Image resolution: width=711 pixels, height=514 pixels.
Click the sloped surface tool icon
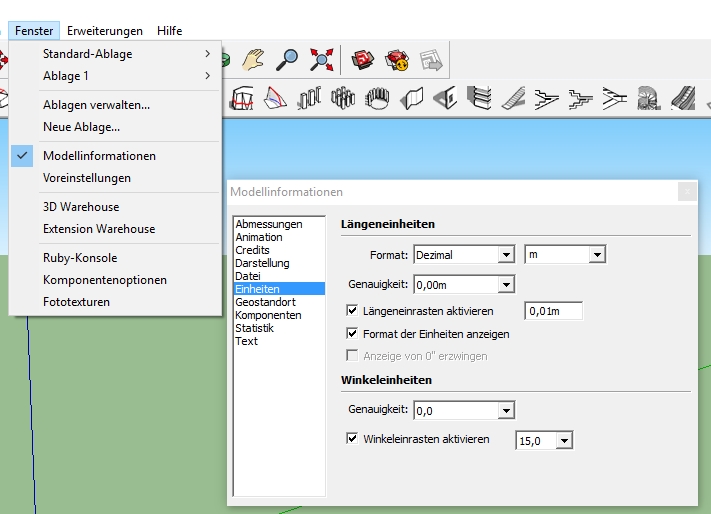tap(275, 98)
